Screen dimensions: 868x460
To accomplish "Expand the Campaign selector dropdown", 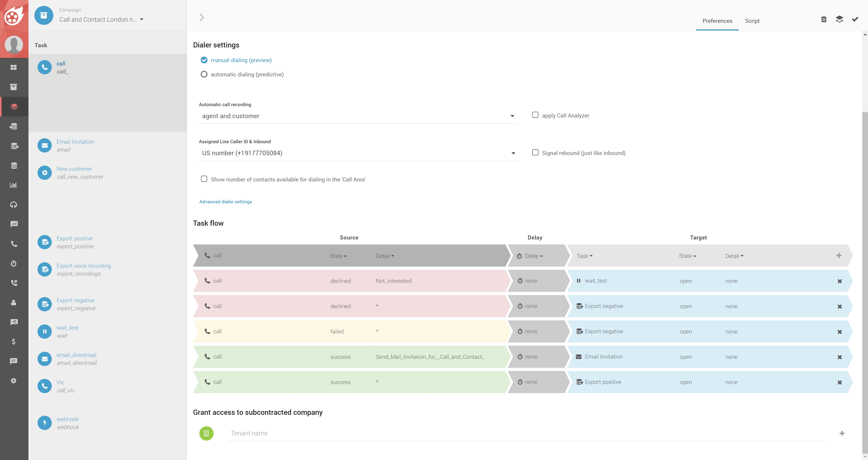I will [101, 19].
